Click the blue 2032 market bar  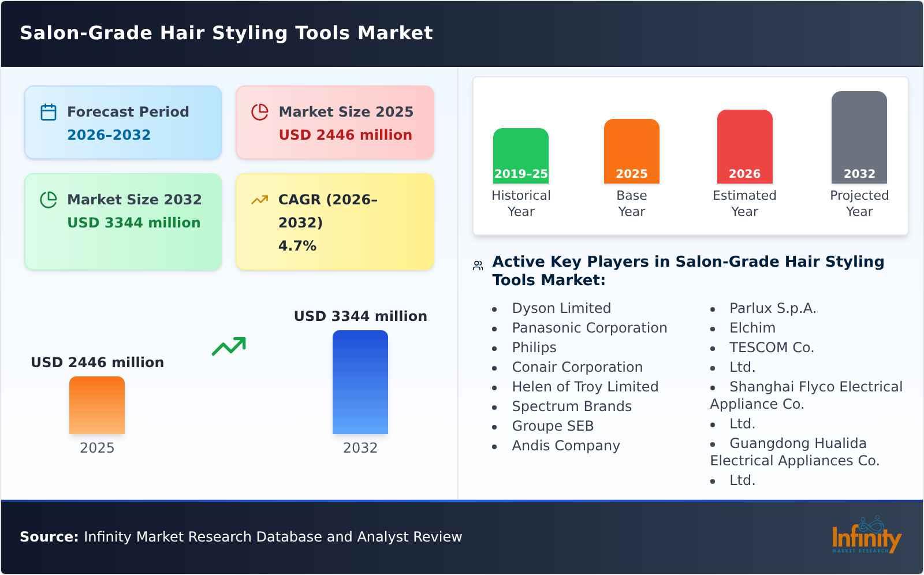(x=360, y=381)
